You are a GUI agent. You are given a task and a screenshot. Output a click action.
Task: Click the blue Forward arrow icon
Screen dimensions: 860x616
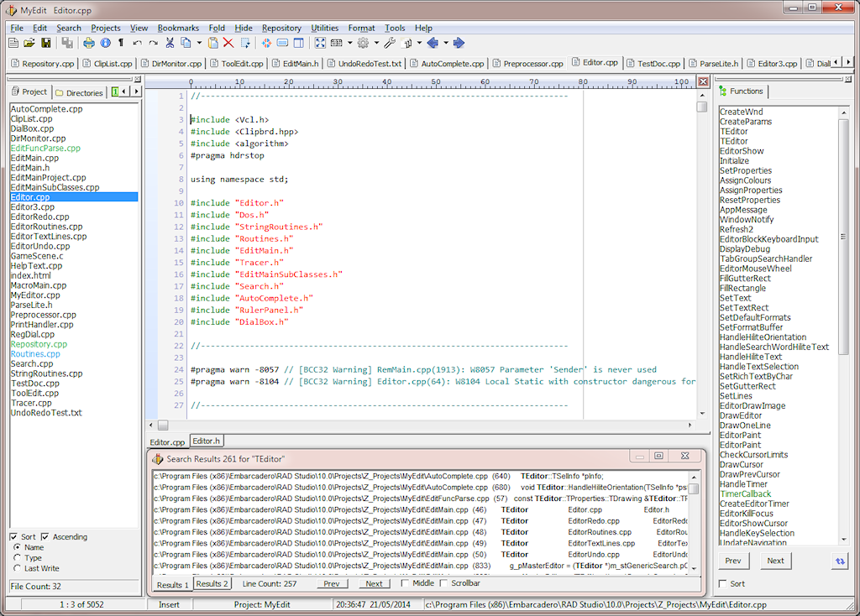459,43
